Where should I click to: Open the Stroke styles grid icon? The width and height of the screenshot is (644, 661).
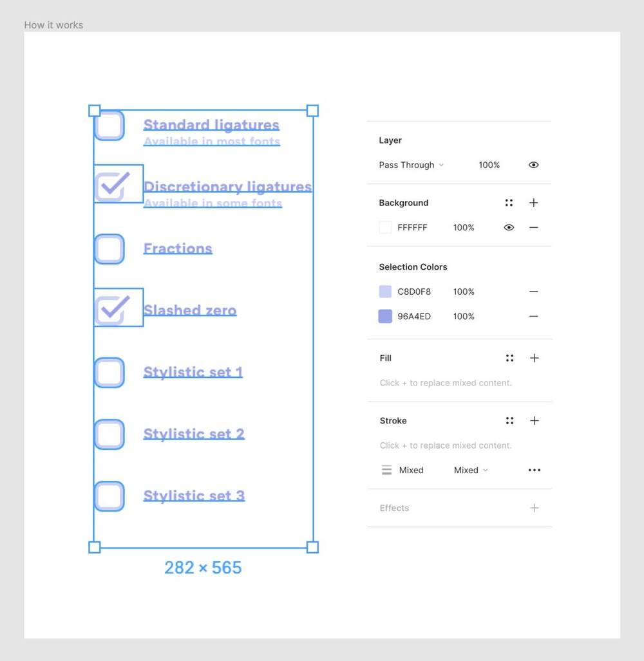(x=509, y=420)
